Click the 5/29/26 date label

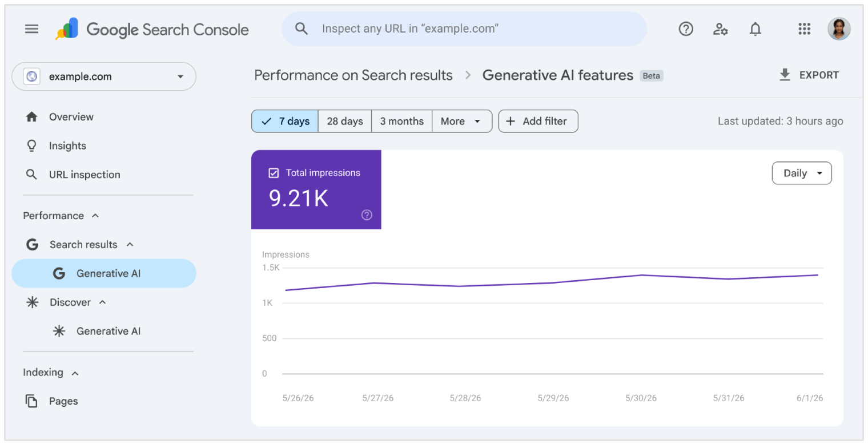point(553,398)
